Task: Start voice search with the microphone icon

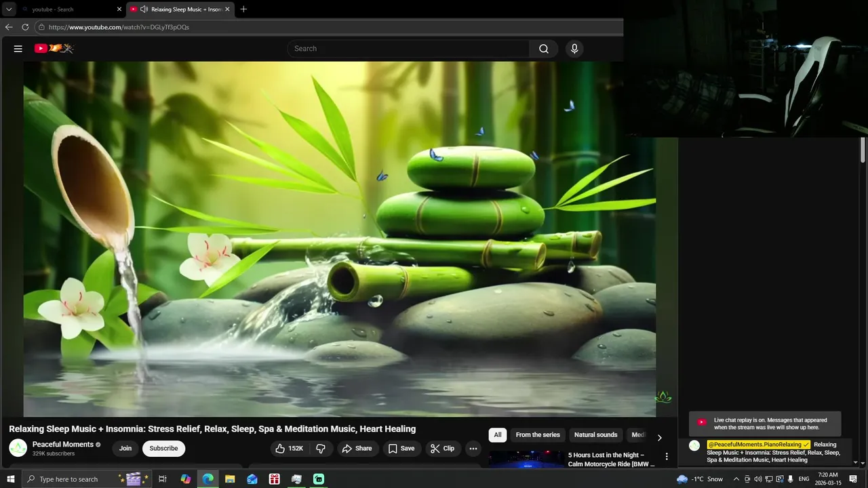Action: (x=574, y=49)
